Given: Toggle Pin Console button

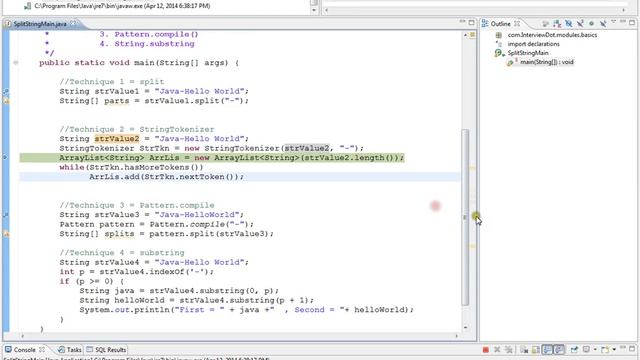Looking at the screenshot, I should coord(574,350).
